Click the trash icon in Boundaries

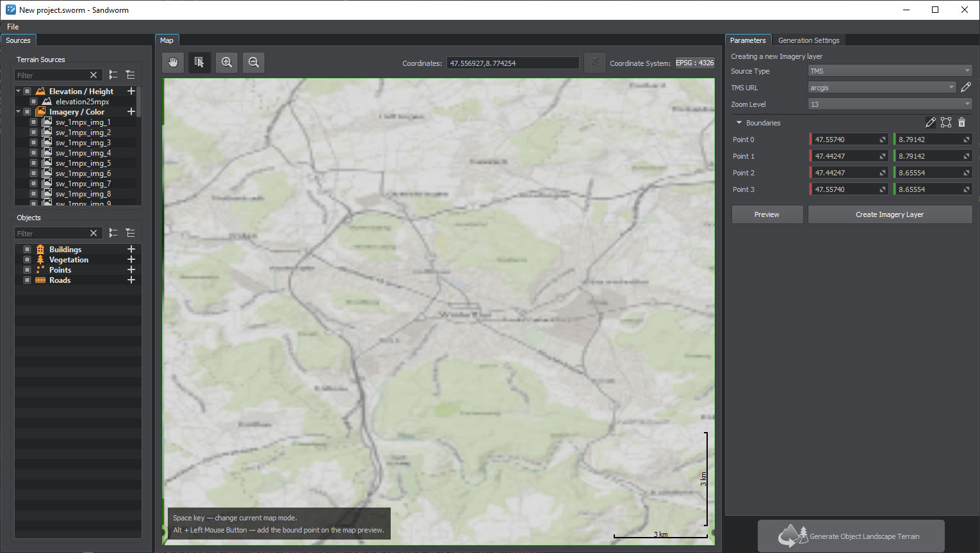[961, 122]
